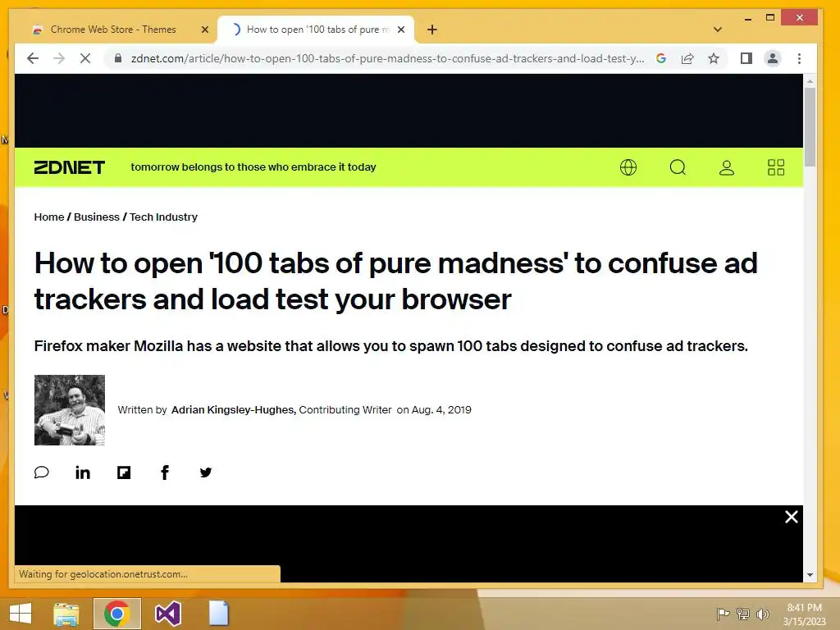This screenshot has height=630, width=840.
Task: Share the article on Twitter
Action: click(x=206, y=472)
